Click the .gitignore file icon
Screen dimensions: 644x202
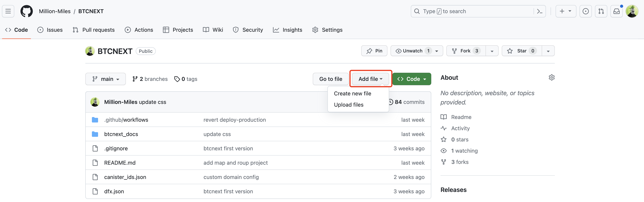pos(95,148)
